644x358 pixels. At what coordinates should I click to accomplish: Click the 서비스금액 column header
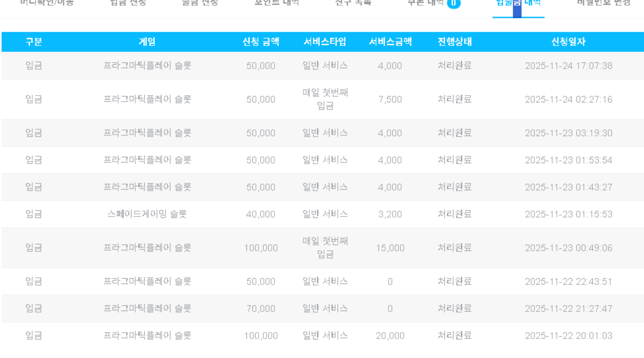390,42
